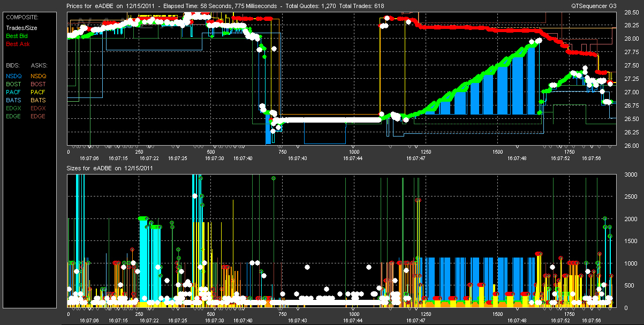Click the 27.25 price axis label
This screenshot has width=644, height=325.
631,79
